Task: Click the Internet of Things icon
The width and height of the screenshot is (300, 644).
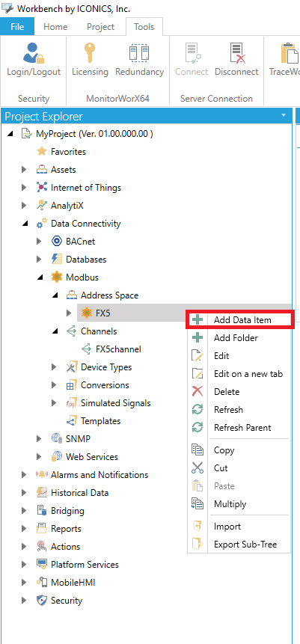Action: (x=41, y=188)
